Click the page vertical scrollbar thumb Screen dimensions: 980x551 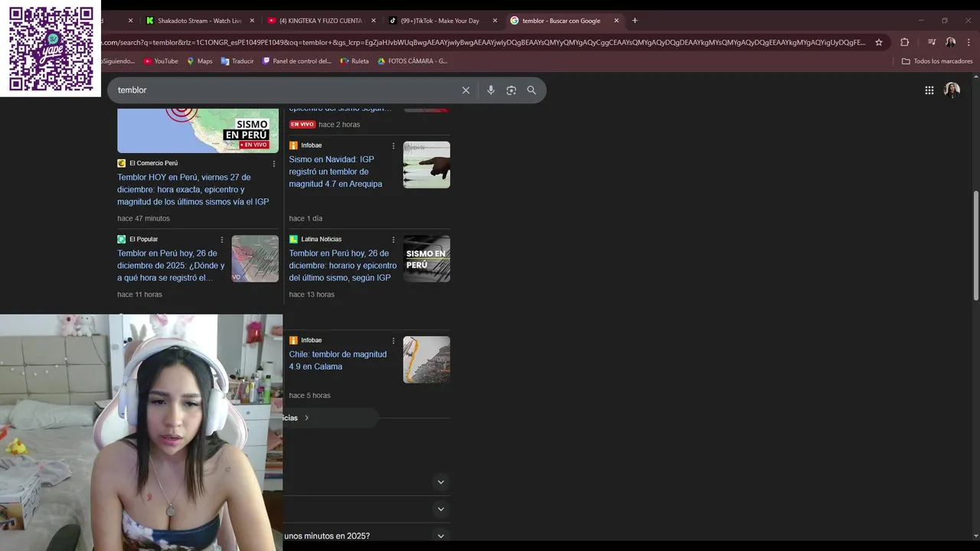(975, 245)
